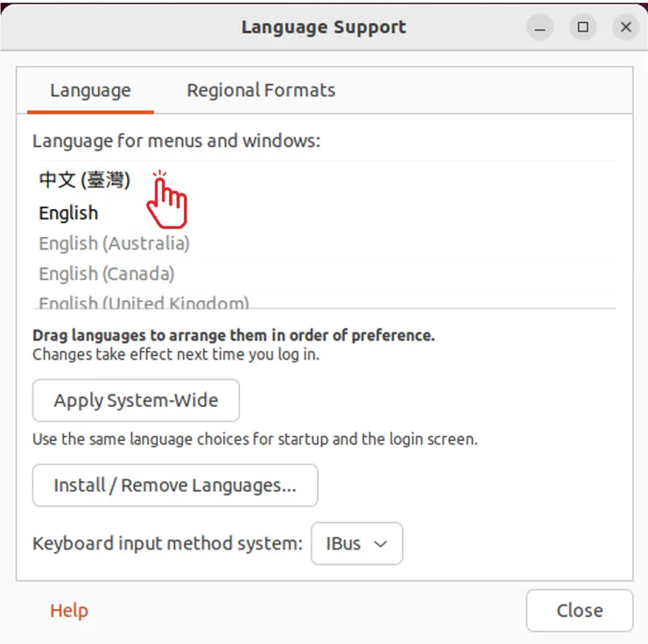Click the Language Support title bar text
Image resolution: width=648 pixels, height=644 pixels.
click(x=323, y=27)
